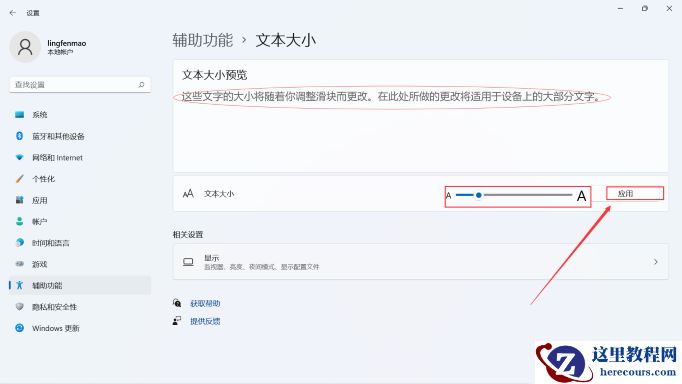The height and width of the screenshot is (384, 682).
Task: Click the 系统 monitor icon
Action: tap(20, 115)
